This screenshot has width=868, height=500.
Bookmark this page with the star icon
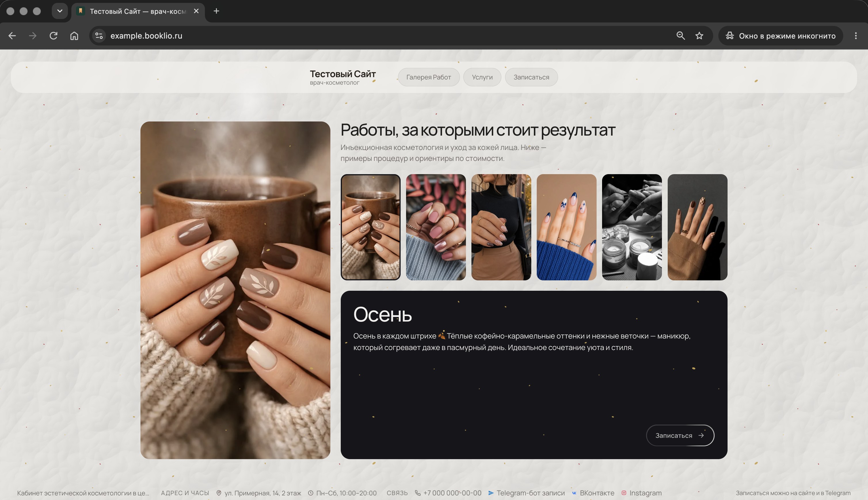pyautogui.click(x=699, y=36)
